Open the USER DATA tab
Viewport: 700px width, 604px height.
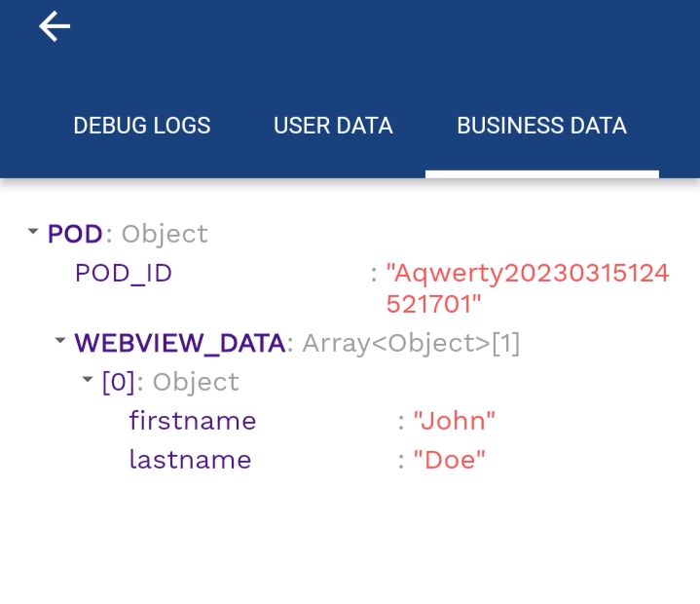click(333, 126)
